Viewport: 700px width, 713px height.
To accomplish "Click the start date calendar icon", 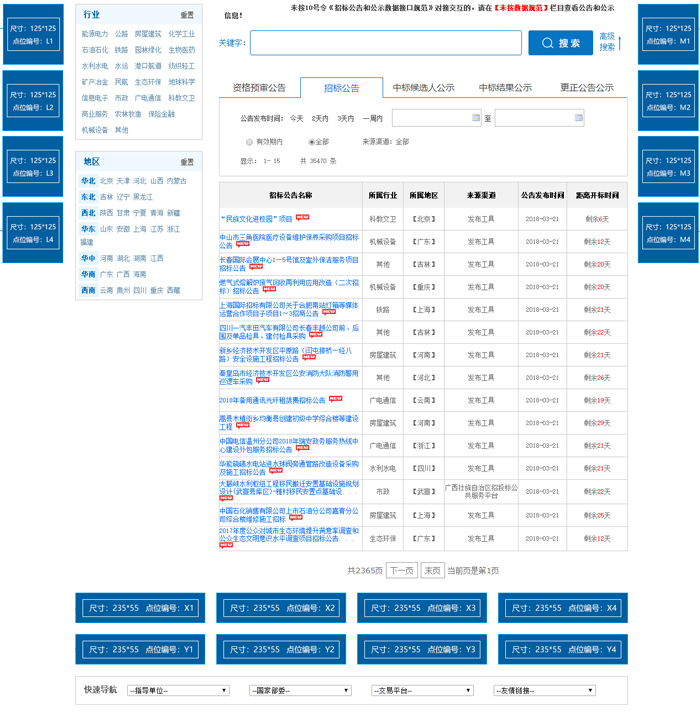I will click(474, 118).
